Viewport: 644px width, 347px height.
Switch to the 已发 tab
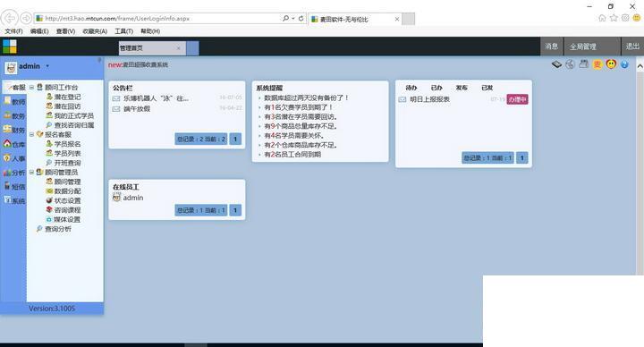(487, 88)
